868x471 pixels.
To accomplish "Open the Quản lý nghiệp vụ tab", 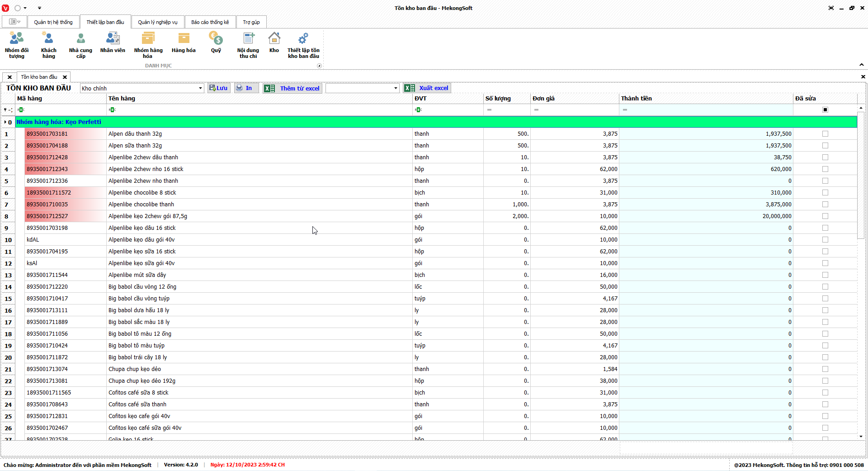I will click(x=157, y=22).
